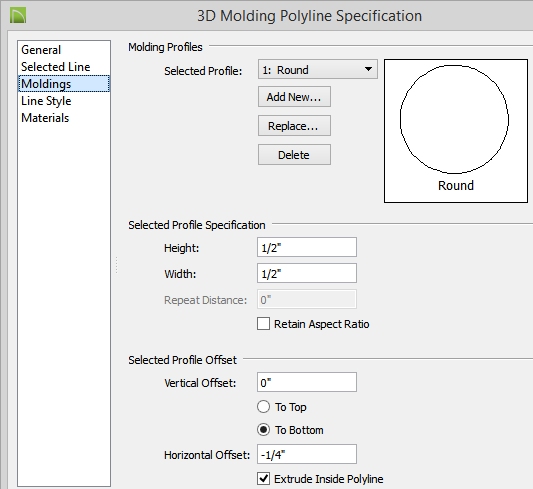Viewport: 533px width, 489px height.
Task: Go to the Line Style panel
Action: [46, 101]
